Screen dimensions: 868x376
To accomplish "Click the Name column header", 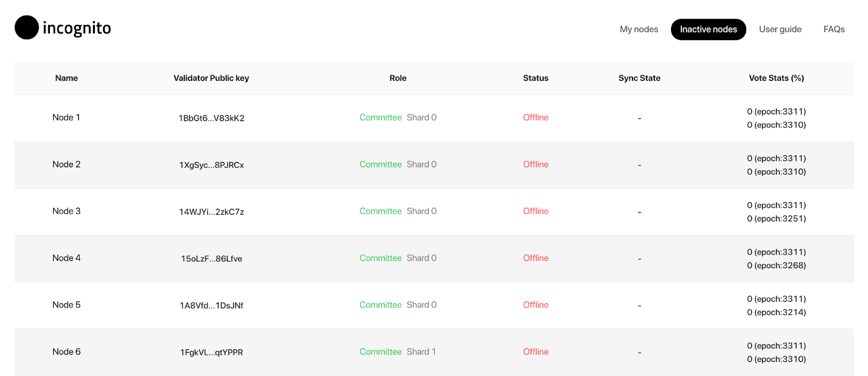I will (x=66, y=78).
